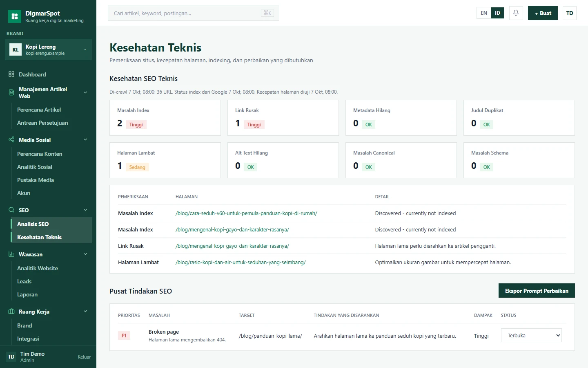
Task: Click the Link Rusak summary card
Action: (283, 118)
